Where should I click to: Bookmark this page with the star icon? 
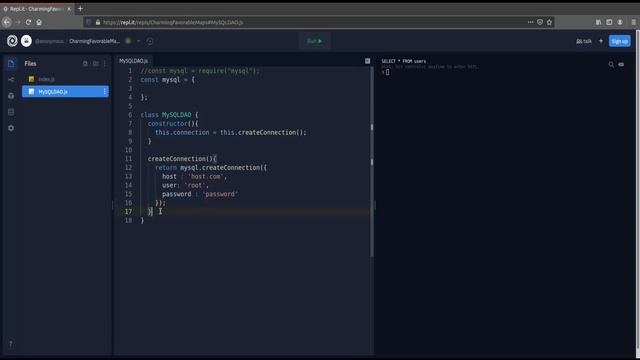(x=549, y=22)
